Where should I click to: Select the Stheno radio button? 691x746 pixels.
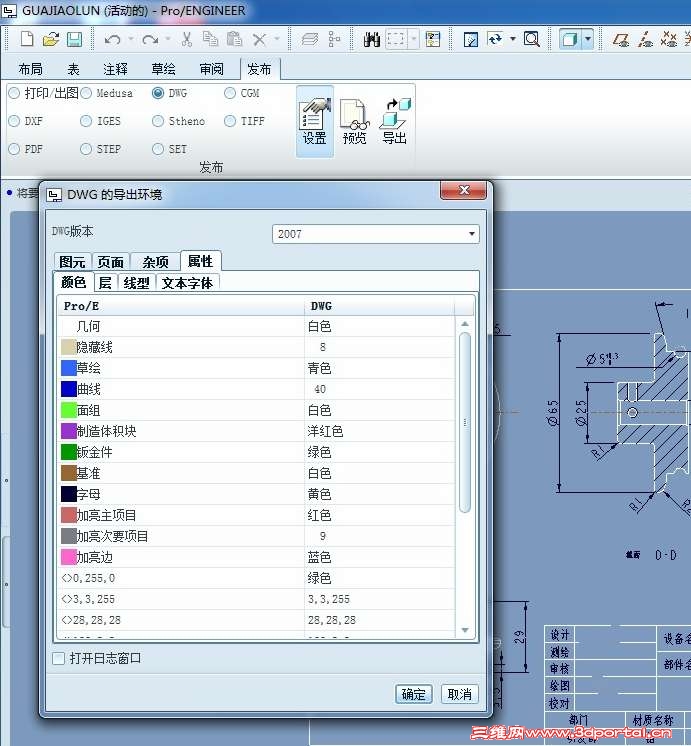point(158,121)
